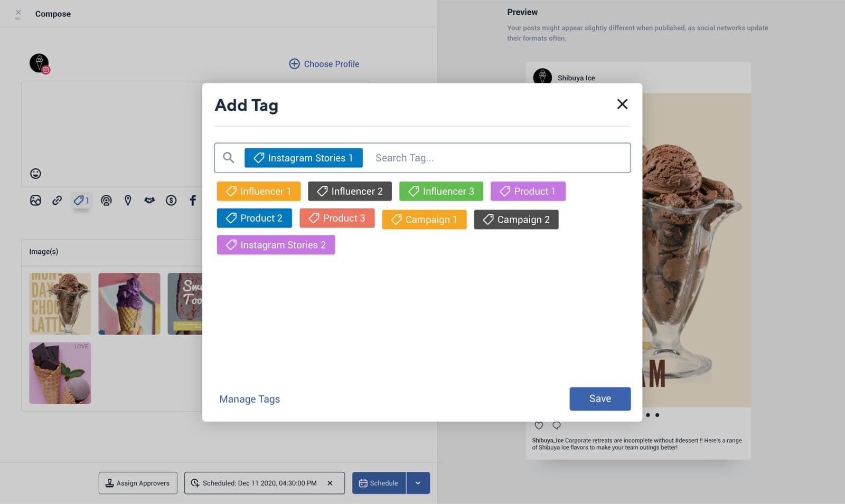845x504 pixels.
Task: Close the Add Tag dialog
Action: [622, 104]
